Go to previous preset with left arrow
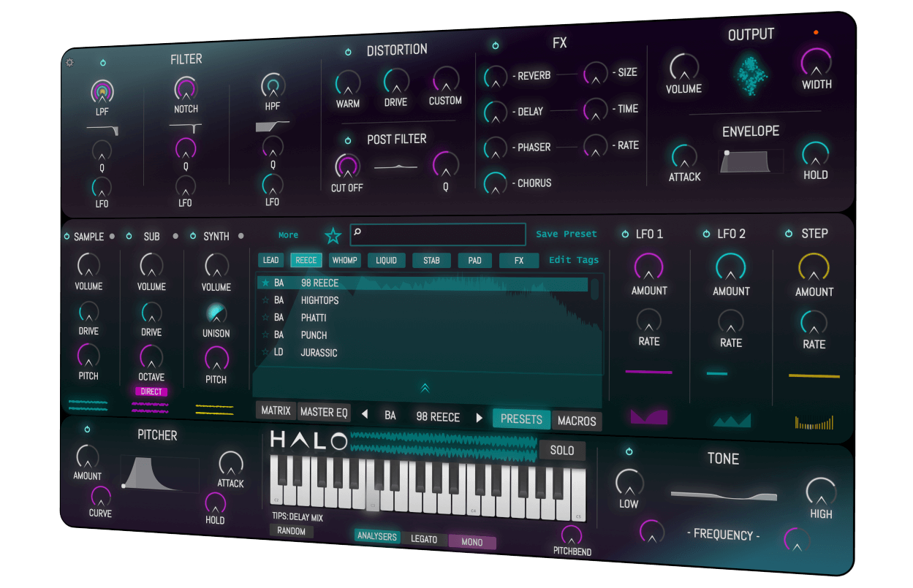 pos(365,416)
